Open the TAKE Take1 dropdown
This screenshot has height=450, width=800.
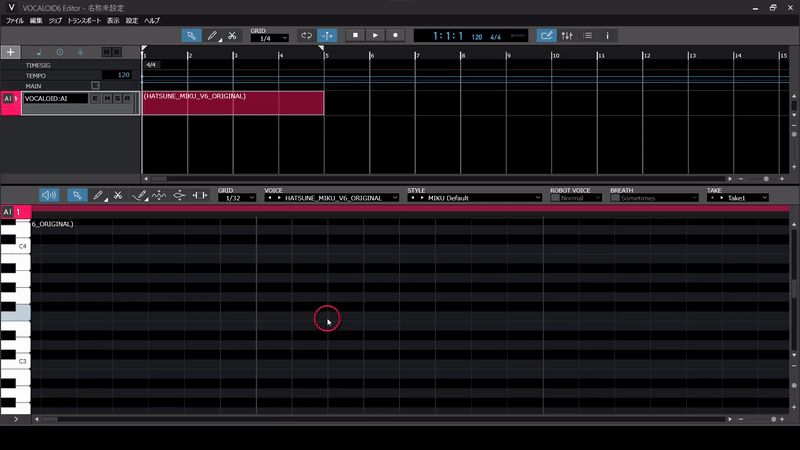pos(747,198)
